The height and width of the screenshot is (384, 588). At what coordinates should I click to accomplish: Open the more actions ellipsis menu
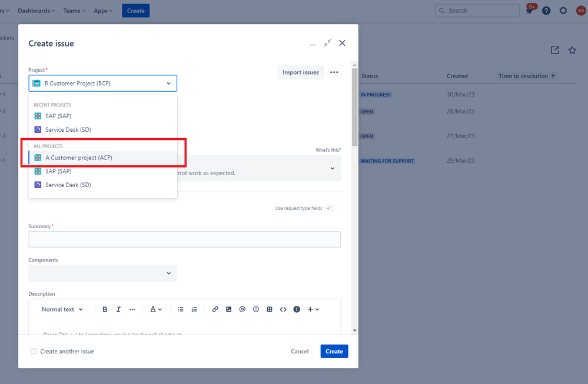click(x=334, y=72)
